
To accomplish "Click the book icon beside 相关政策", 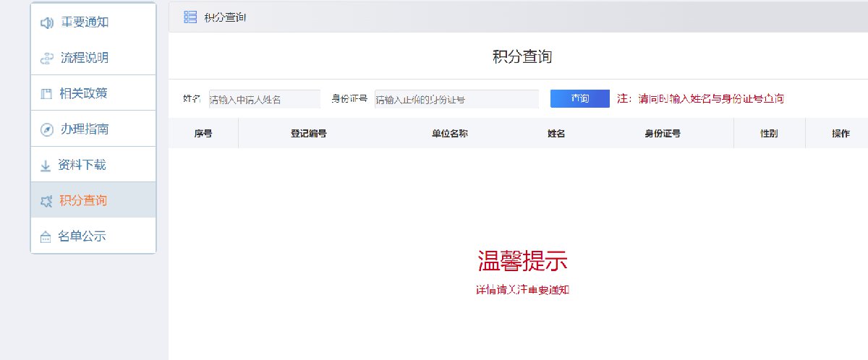I will click(x=46, y=94).
